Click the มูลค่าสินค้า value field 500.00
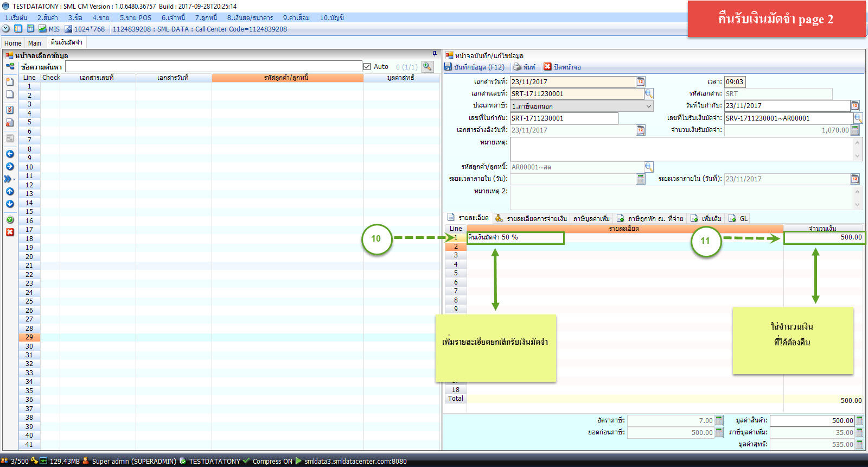Screen dimensions: 868x467 (812, 420)
